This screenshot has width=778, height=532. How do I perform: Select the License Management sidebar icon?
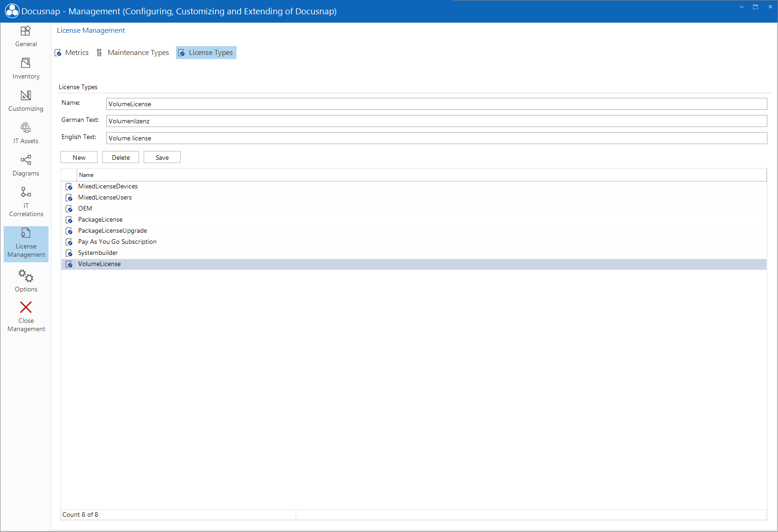pyautogui.click(x=26, y=233)
